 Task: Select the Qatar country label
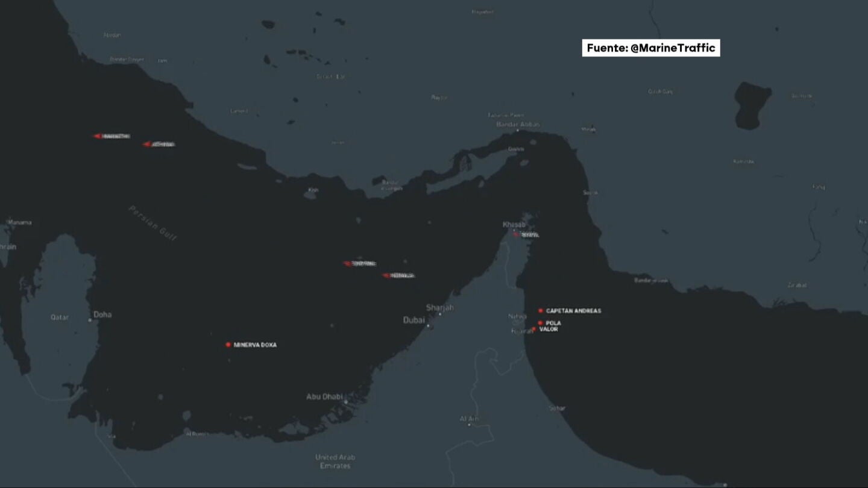pos(59,317)
